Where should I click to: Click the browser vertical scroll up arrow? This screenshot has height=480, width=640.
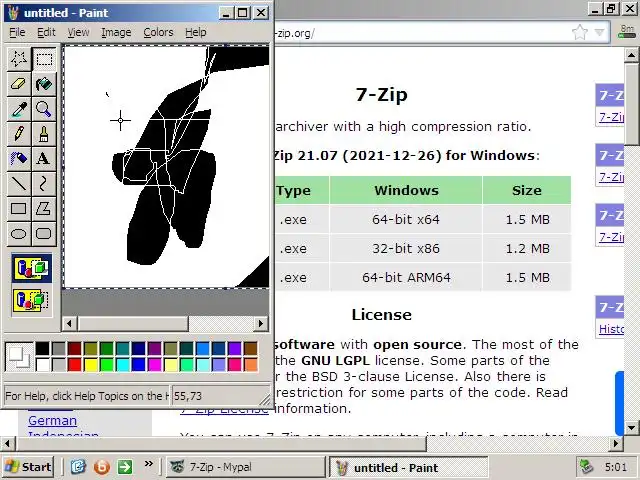[x=631, y=55]
